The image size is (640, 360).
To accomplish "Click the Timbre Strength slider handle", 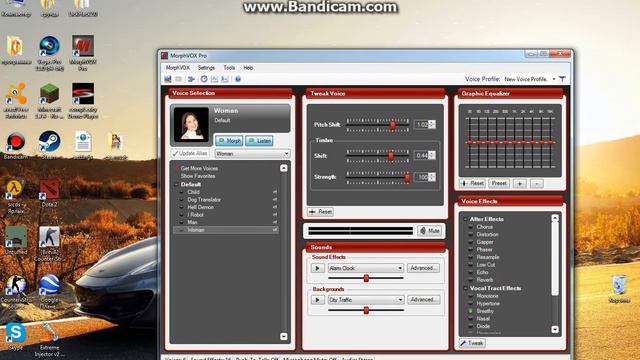I will (407, 177).
